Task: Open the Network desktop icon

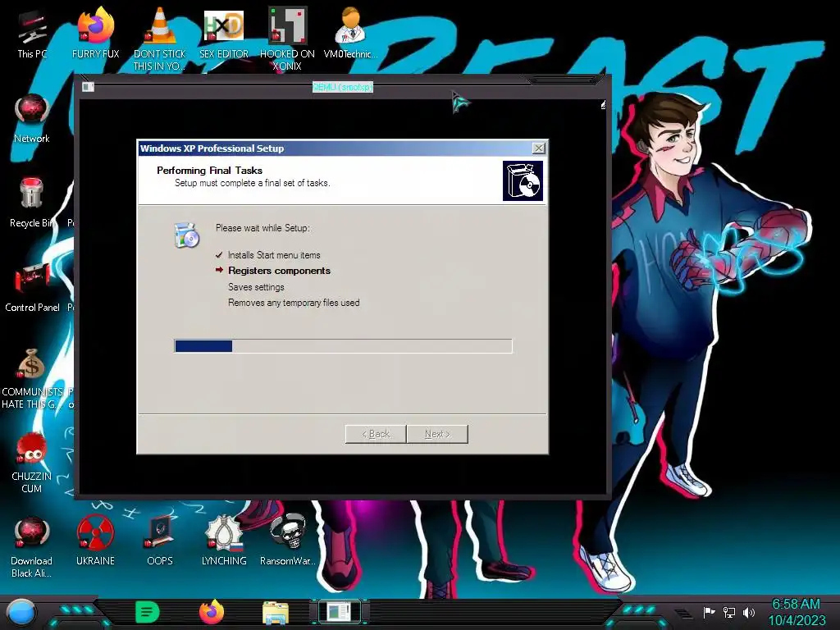Action: pos(32,119)
